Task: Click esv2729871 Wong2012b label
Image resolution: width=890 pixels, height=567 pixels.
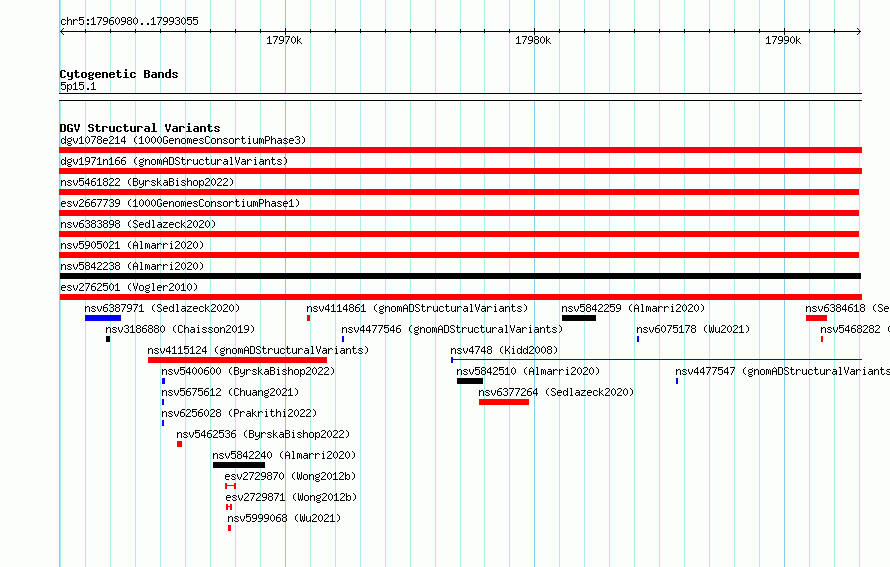Action: (x=291, y=497)
